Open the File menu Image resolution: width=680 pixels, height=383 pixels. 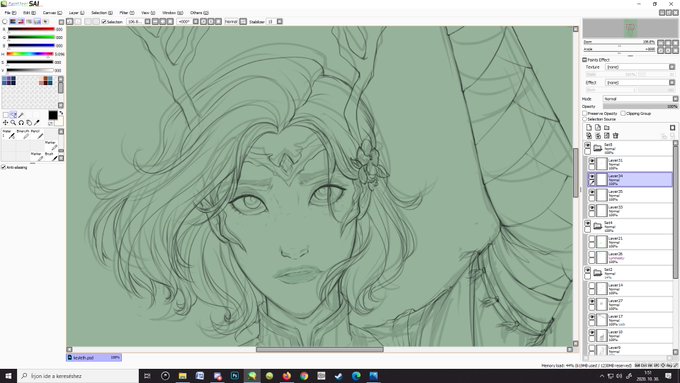10,13
